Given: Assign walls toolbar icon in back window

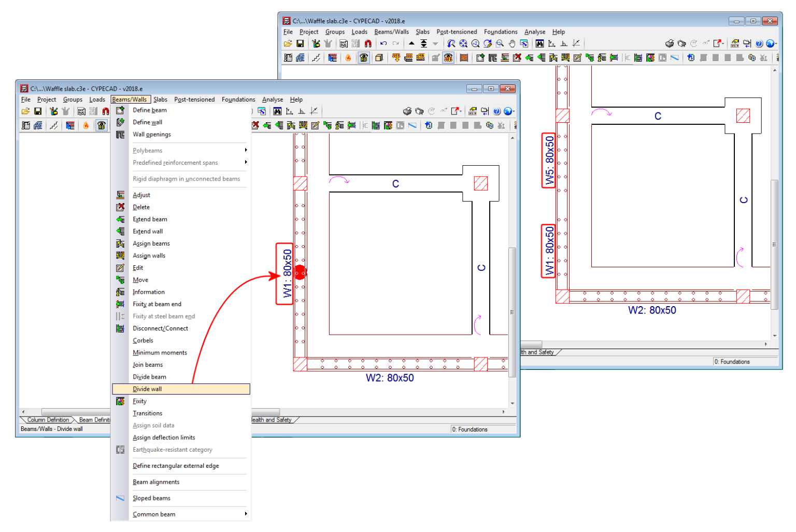Looking at the screenshot, I should pyautogui.click(x=565, y=57).
